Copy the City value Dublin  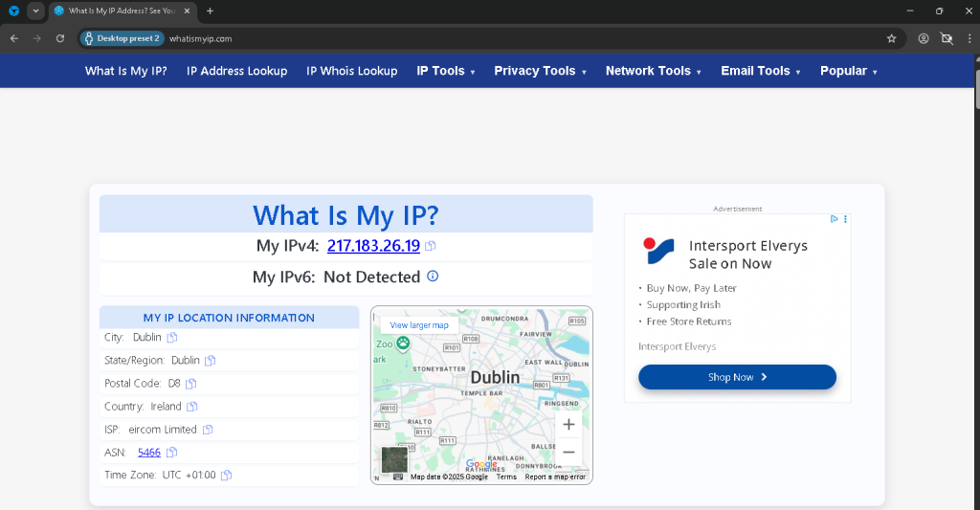pyautogui.click(x=172, y=338)
